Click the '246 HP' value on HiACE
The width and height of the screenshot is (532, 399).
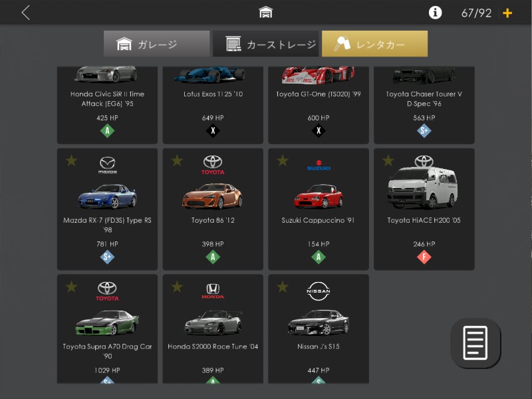pyautogui.click(x=424, y=244)
